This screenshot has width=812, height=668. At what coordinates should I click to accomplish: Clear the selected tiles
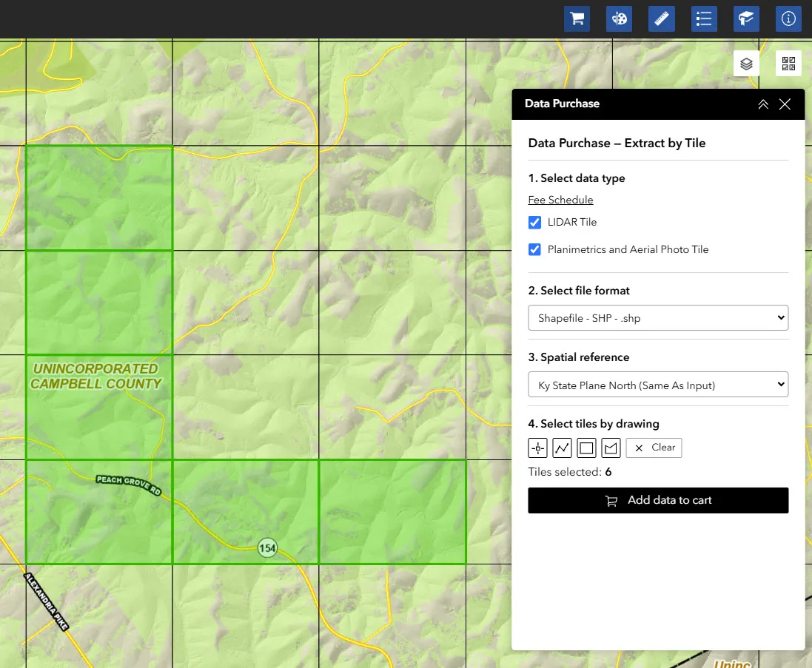coord(654,448)
